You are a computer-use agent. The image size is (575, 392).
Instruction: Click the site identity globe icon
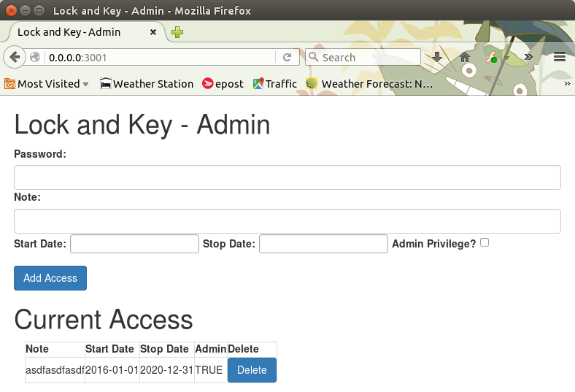[x=35, y=57]
